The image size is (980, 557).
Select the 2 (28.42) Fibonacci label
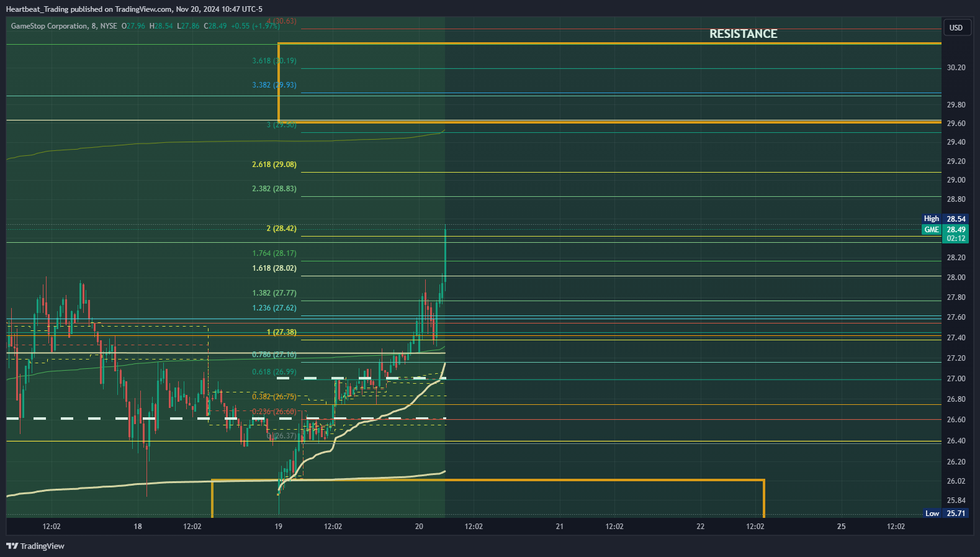coord(282,229)
